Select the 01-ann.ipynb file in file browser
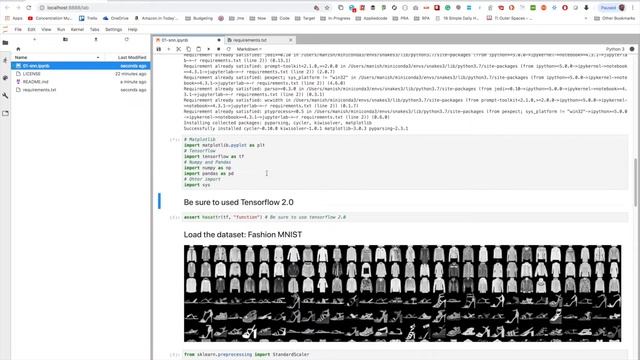 click(x=81, y=66)
